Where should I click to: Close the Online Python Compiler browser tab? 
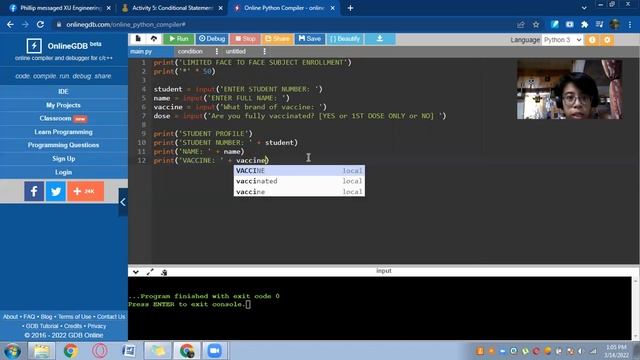[333, 8]
